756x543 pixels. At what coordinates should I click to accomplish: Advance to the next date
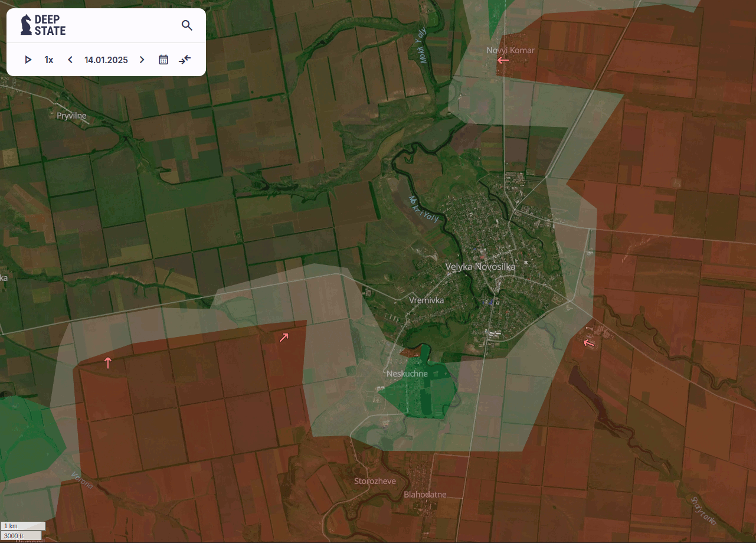tap(142, 60)
